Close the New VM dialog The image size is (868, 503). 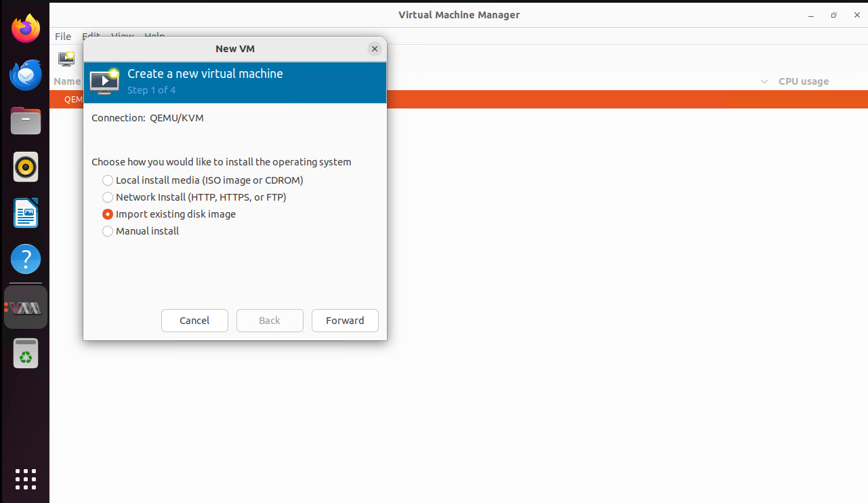(374, 49)
